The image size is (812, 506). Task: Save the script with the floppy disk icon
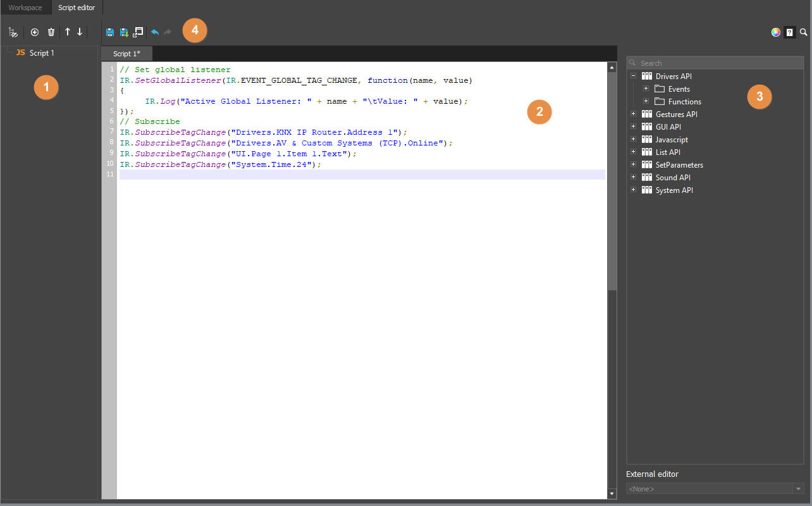click(109, 32)
